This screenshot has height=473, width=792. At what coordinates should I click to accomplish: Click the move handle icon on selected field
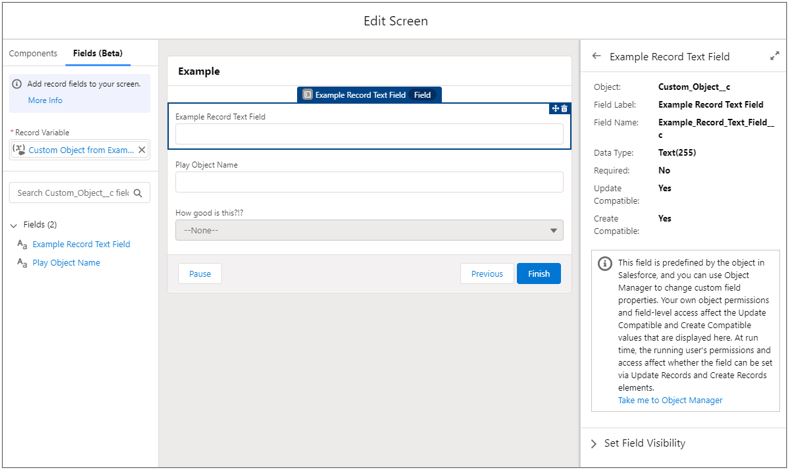556,109
